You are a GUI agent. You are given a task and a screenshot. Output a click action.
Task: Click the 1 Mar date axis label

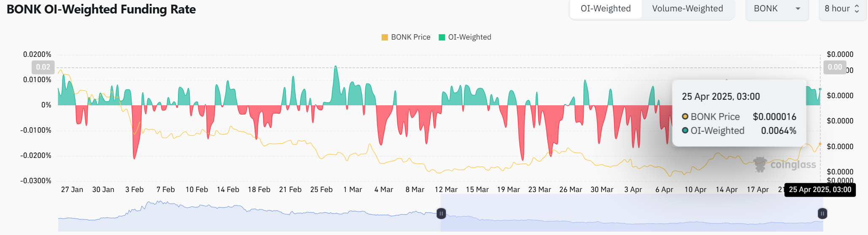click(353, 190)
